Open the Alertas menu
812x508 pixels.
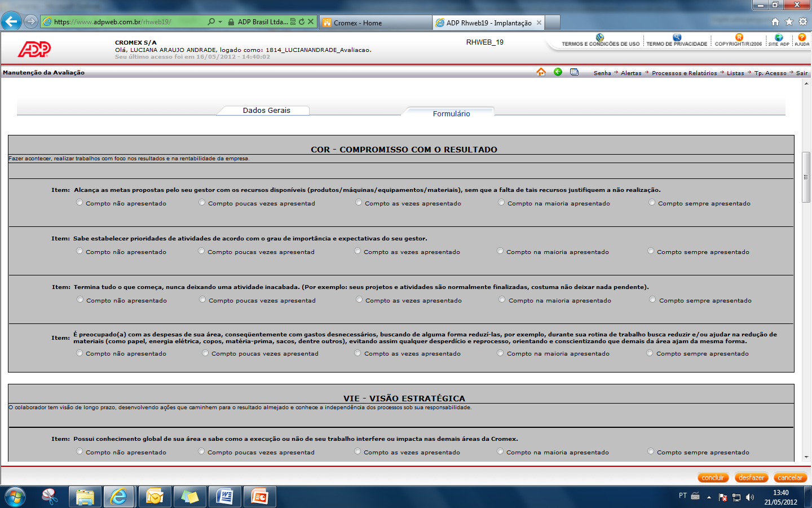pos(631,73)
